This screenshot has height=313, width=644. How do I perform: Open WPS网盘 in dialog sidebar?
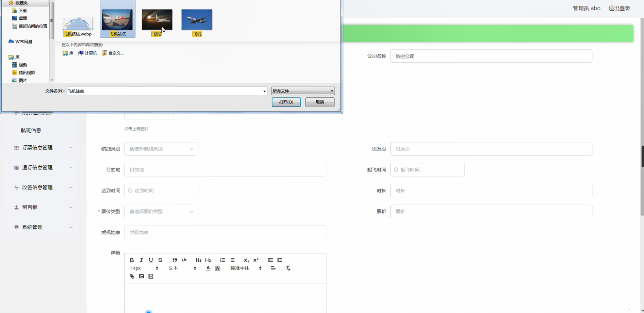[21, 42]
